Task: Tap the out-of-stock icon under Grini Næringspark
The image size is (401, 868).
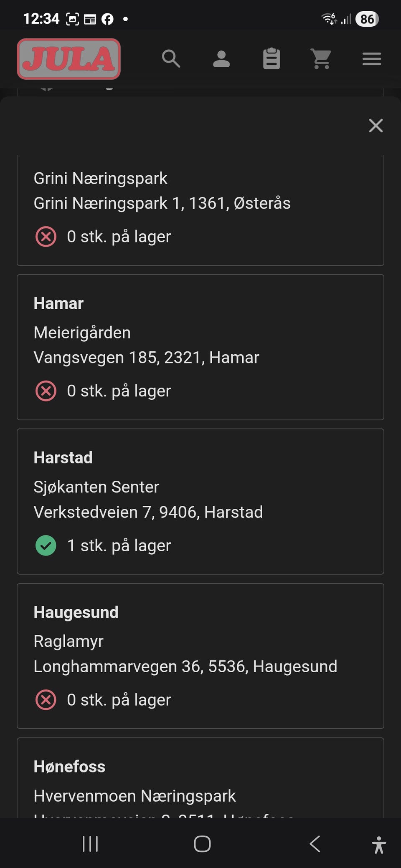Action: (46, 237)
